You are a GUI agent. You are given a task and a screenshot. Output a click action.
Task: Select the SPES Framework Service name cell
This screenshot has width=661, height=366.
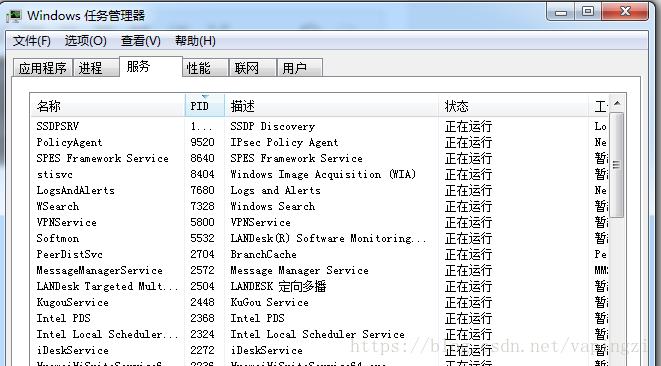tap(102, 159)
